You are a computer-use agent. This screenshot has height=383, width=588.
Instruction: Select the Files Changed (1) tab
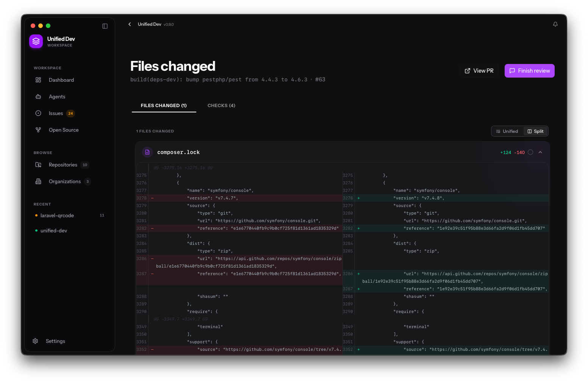click(x=164, y=106)
